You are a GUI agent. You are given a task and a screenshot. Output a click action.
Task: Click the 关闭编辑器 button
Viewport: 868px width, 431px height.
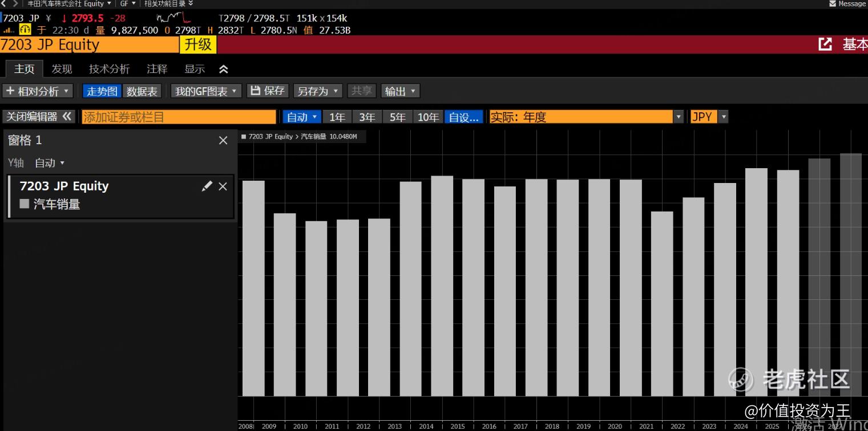39,117
